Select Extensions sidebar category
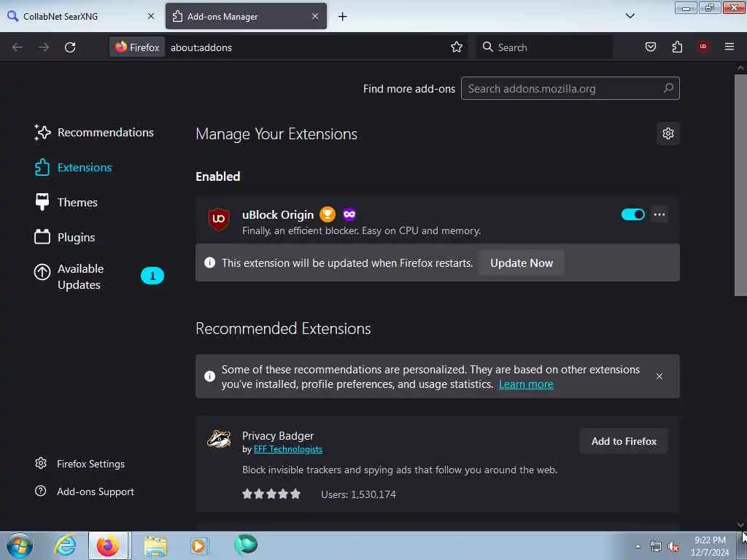Image resolution: width=747 pixels, height=560 pixels. (x=74, y=168)
